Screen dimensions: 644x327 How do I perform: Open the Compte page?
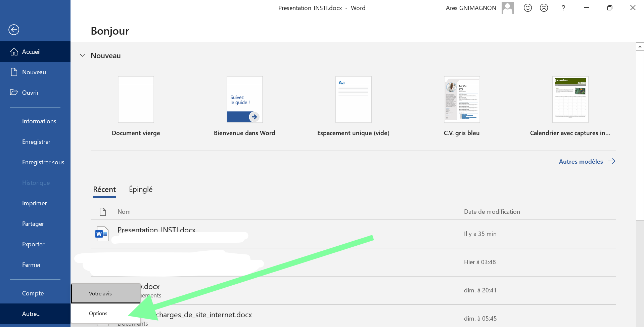[x=35, y=293]
